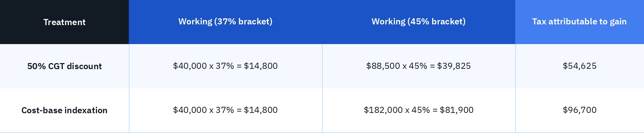
Task: Click the 37% working cell in indexation row
Action: click(x=225, y=110)
